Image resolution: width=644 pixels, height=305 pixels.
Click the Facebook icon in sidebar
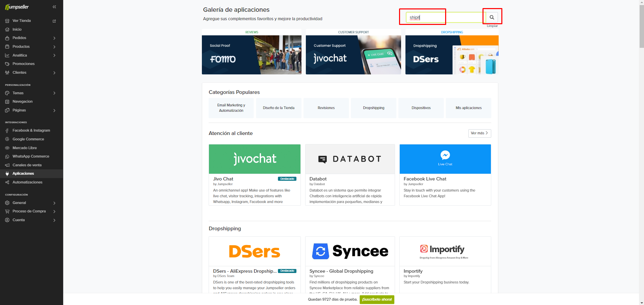[x=7, y=131]
